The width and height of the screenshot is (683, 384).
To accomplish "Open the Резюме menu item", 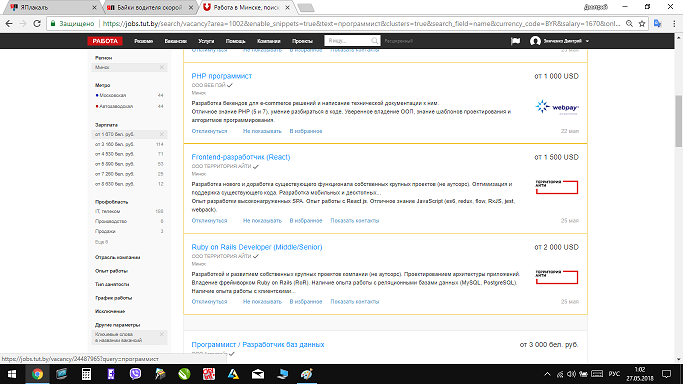I will [x=143, y=41].
